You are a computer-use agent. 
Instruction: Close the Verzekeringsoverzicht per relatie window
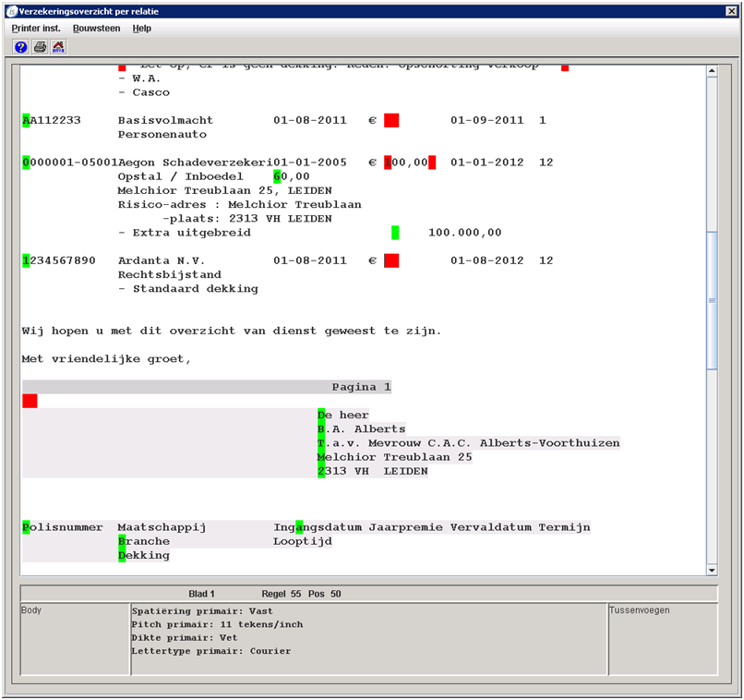[x=730, y=10]
